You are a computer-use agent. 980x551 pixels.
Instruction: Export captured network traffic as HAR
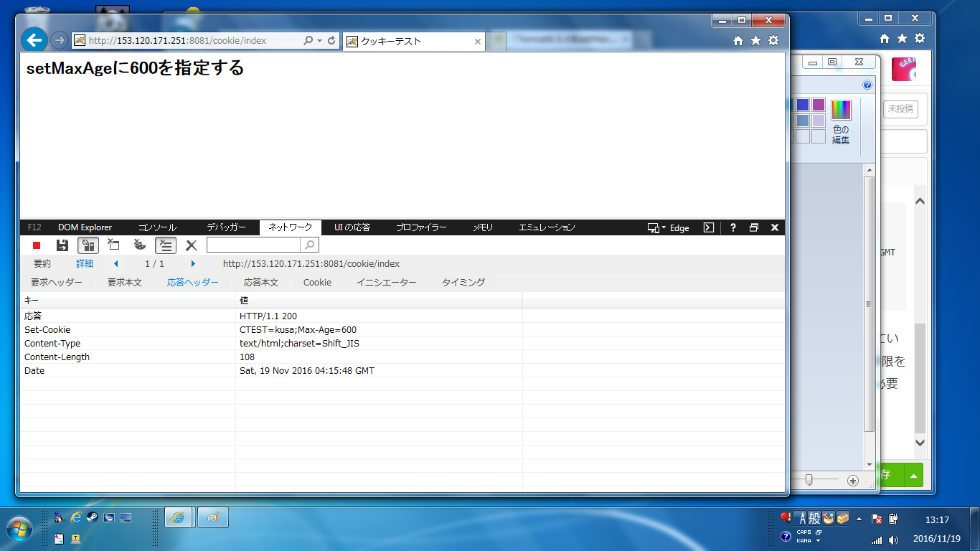(62, 245)
